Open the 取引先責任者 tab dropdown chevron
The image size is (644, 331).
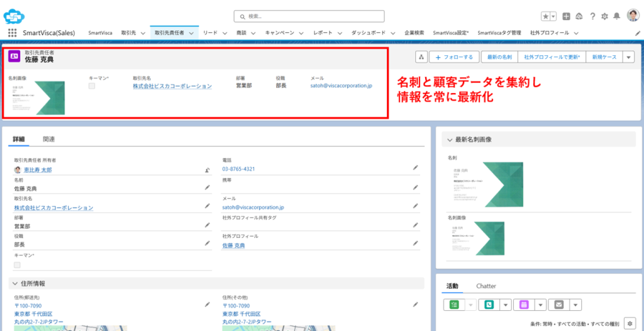click(191, 33)
